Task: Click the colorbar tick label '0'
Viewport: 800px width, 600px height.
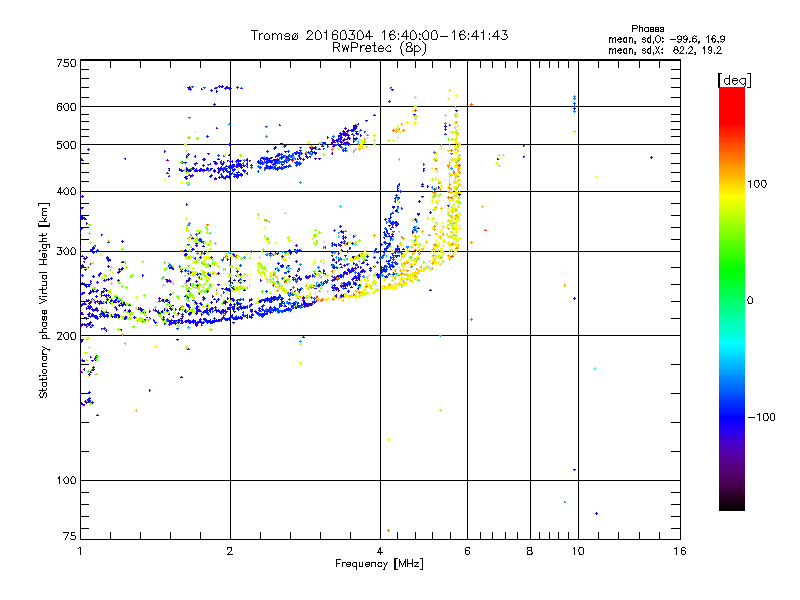Action: [x=750, y=301]
